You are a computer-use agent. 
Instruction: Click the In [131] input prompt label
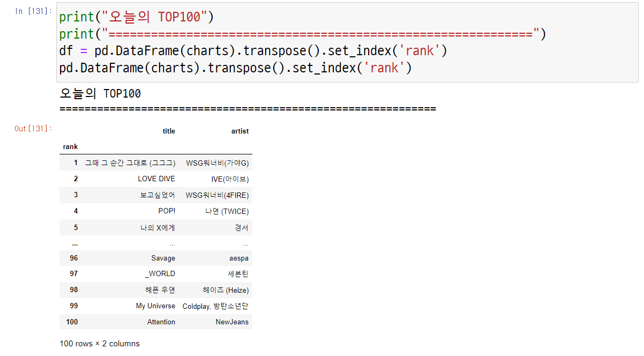coord(33,11)
